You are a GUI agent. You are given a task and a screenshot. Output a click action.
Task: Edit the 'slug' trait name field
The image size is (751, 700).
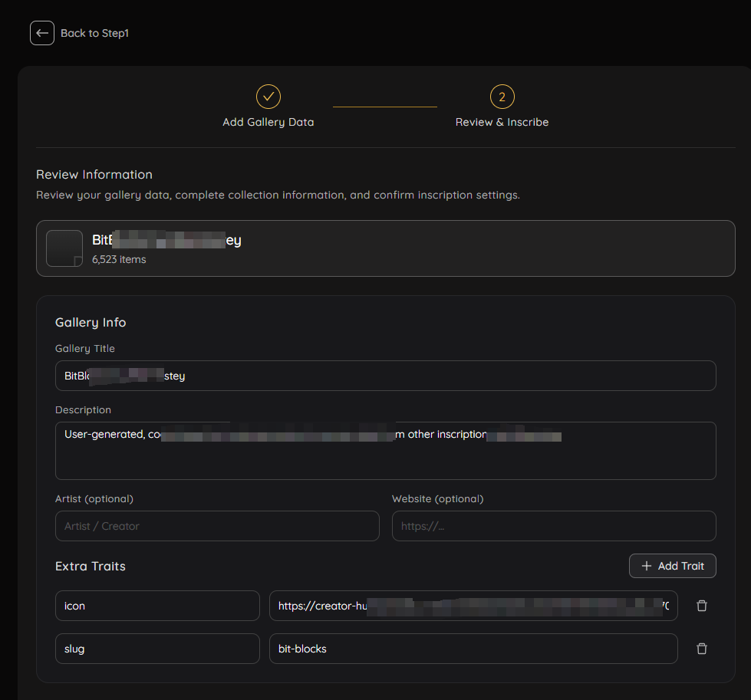[157, 649]
